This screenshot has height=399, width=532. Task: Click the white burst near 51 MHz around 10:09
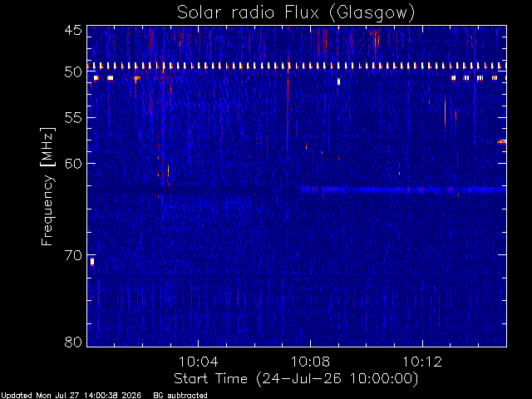click(338, 81)
